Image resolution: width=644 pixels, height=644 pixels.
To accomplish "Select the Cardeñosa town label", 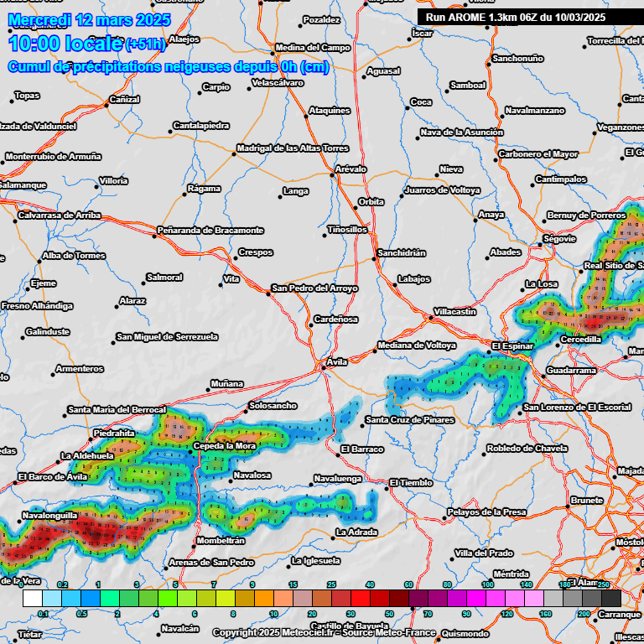I will point(335,319).
